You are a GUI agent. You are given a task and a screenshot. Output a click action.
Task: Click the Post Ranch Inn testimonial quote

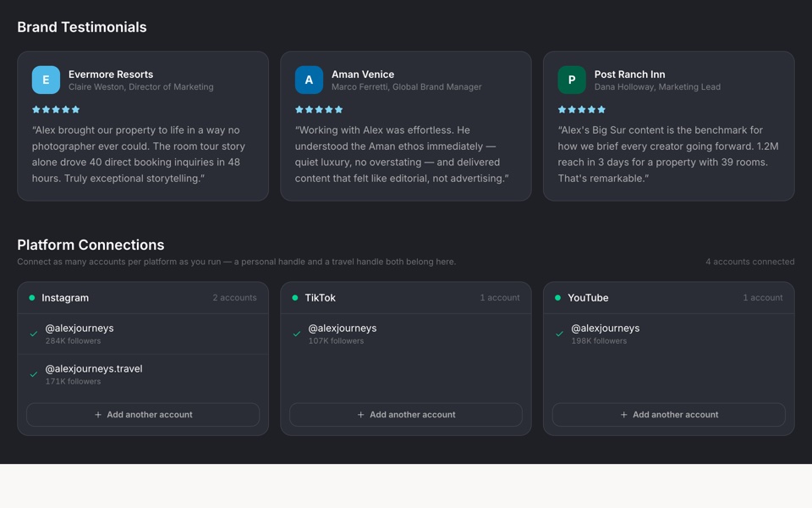pyautogui.click(x=668, y=154)
